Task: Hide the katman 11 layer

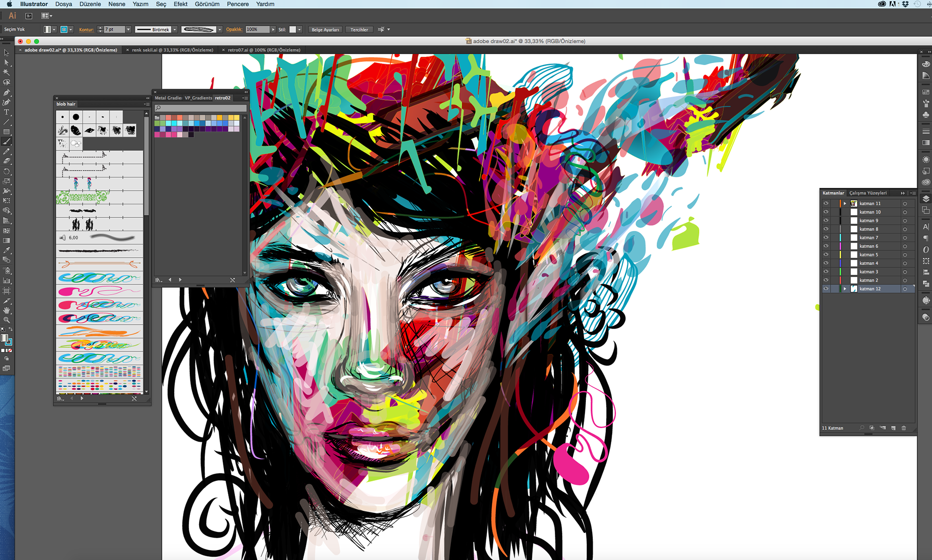Action: pyautogui.click(x=826, y=203)
